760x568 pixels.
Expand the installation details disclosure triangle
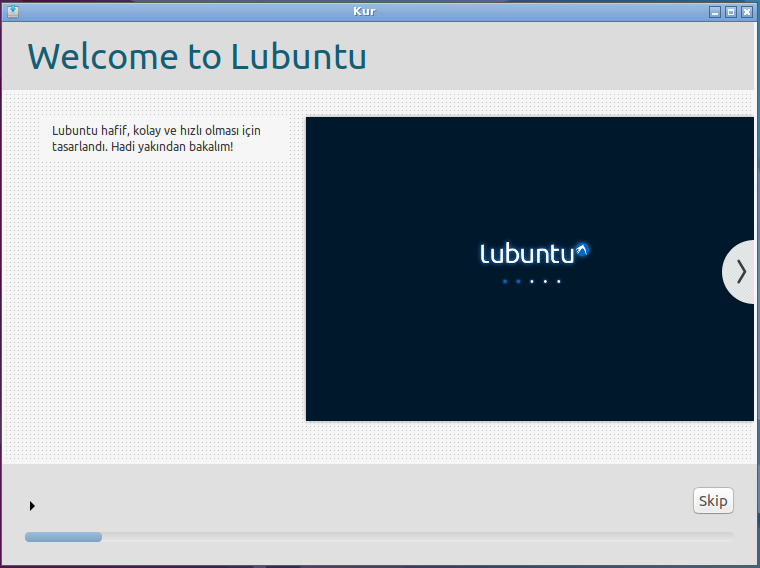click(32, 506)
